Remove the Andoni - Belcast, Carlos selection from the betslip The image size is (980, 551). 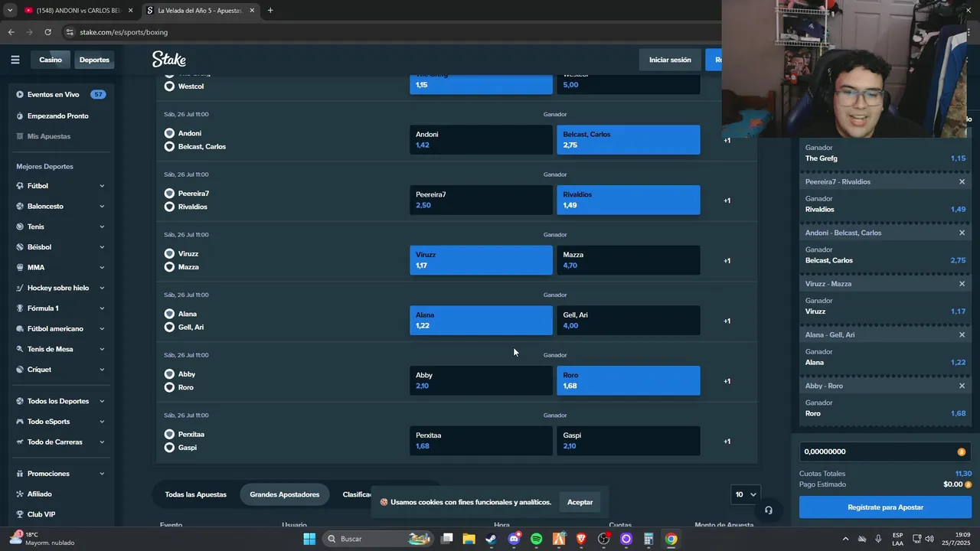962,233
